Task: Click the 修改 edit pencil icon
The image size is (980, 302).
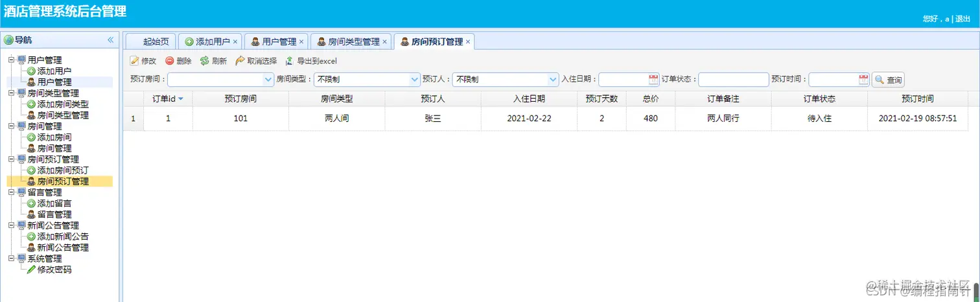Action: tap(135, 61)
